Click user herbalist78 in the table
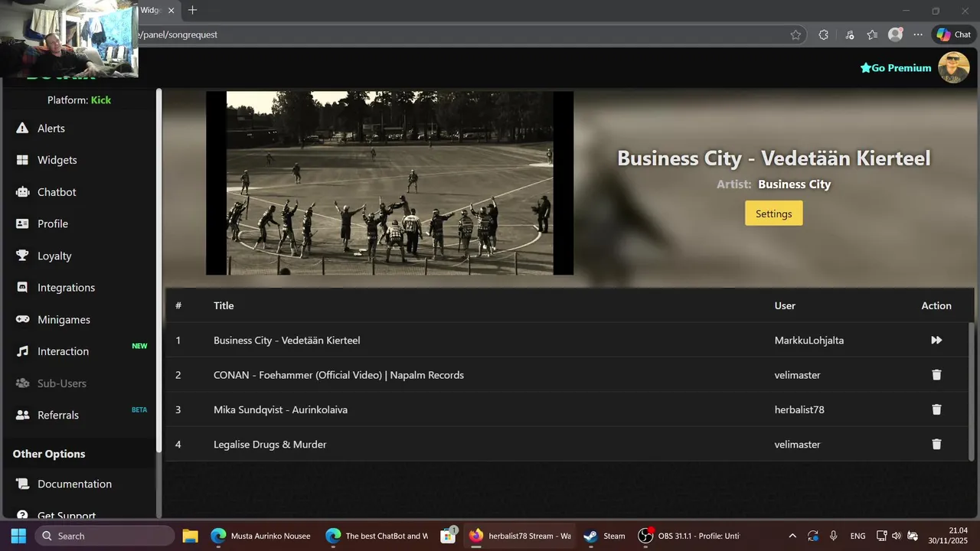The width and height of the screenshot is (980, 551). click(x=799, y=409)
